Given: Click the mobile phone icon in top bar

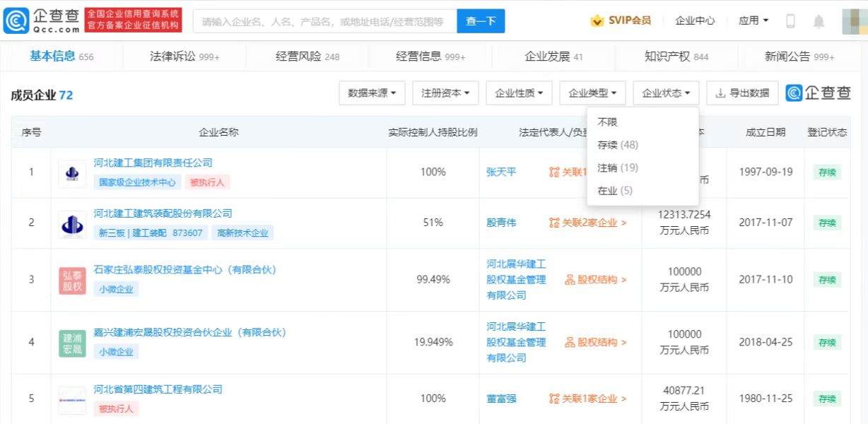Looking at the screenshot, I should 792,20.
